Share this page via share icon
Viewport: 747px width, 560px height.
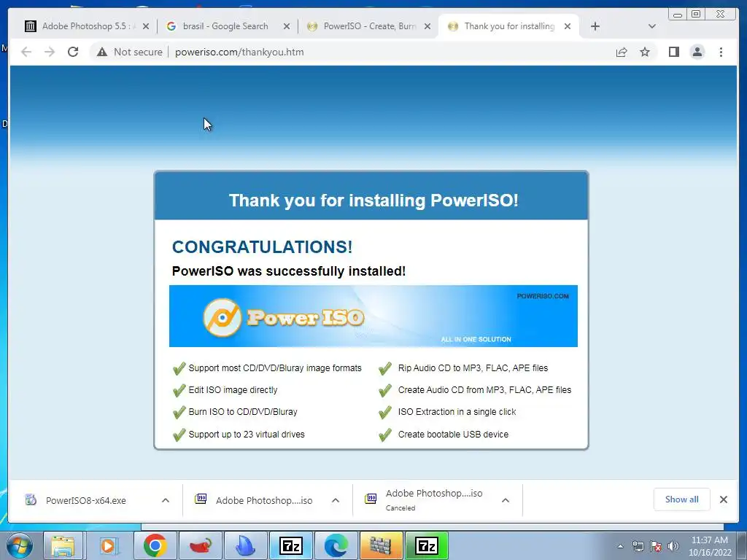622,52
